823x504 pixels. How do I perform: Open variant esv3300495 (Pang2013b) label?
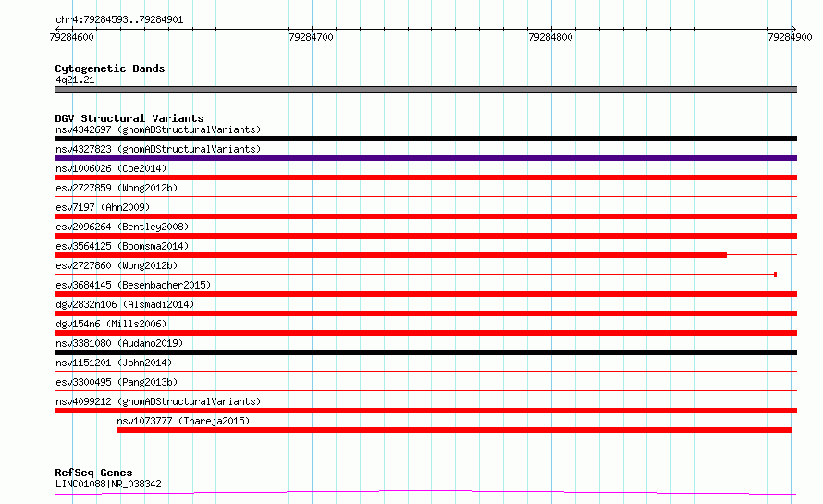[117, 382]
